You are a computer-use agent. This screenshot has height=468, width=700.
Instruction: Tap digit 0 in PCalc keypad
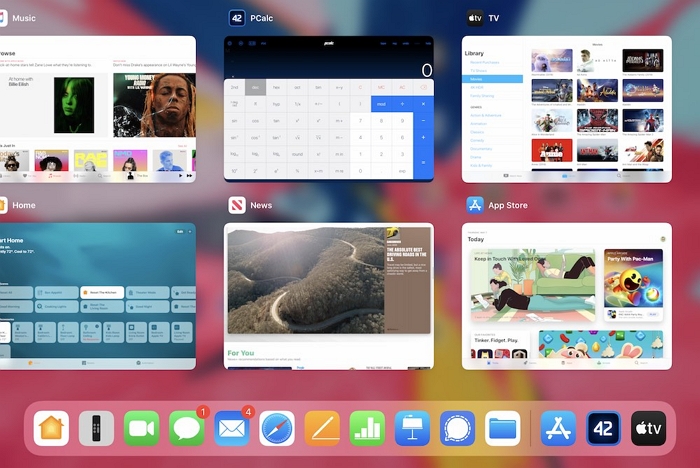[x=360, y=171]
